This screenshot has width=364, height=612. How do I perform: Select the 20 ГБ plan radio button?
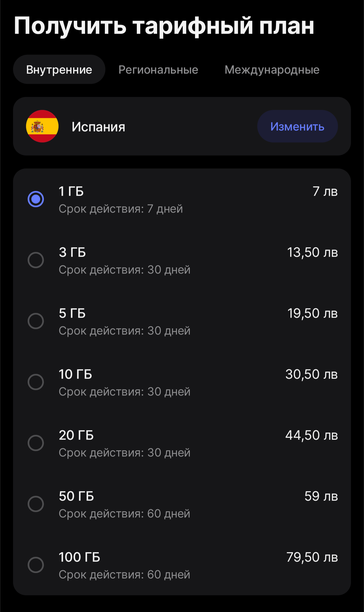[36, 443]
